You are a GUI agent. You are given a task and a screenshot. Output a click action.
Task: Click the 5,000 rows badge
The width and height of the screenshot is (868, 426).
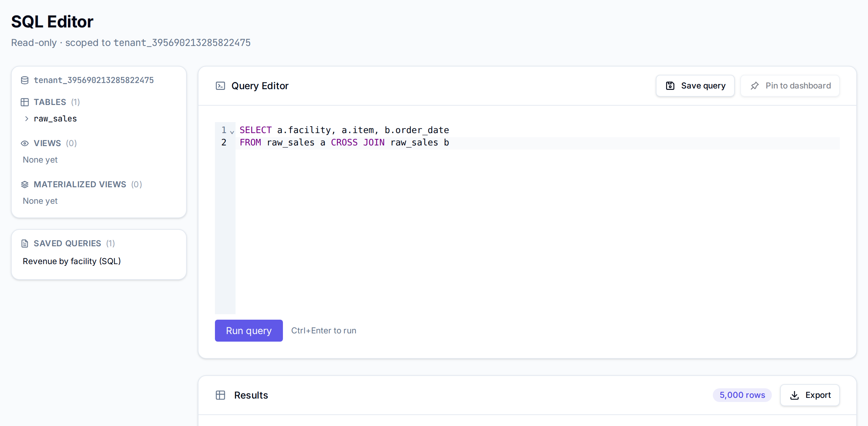(x=742, y=395)
